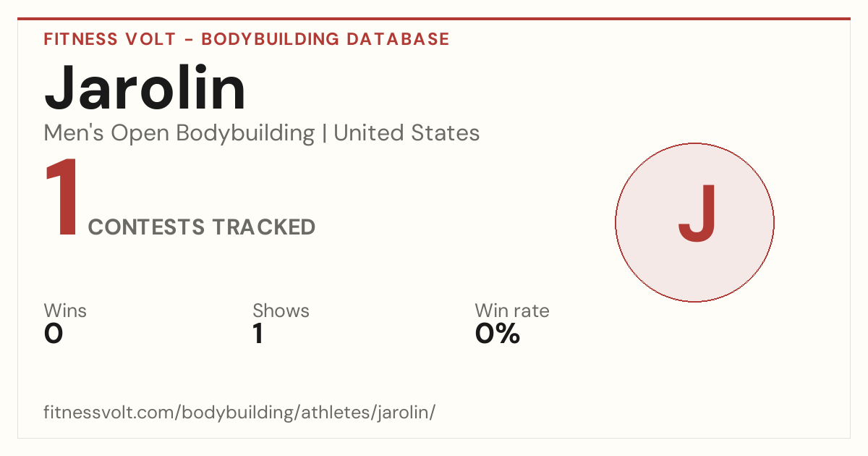
Task: Click the circular J avatar icon
Action: click(694, 222)
